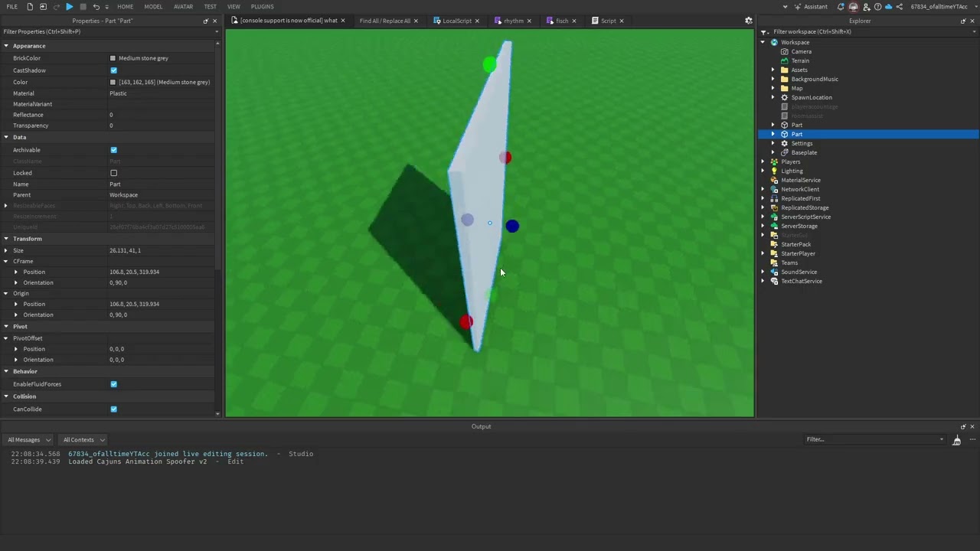Open the rhythm script tab
This screenshot has width=980, height=551.
[513, 21]
